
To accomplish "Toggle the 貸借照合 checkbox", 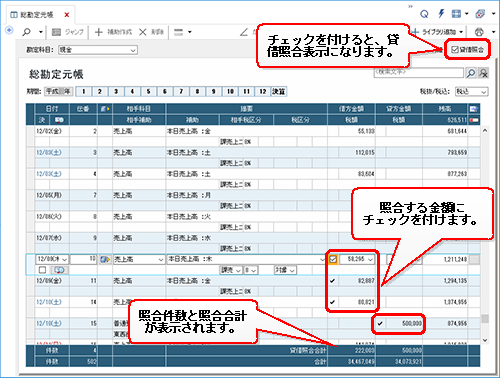I will (x=455, y=50).
